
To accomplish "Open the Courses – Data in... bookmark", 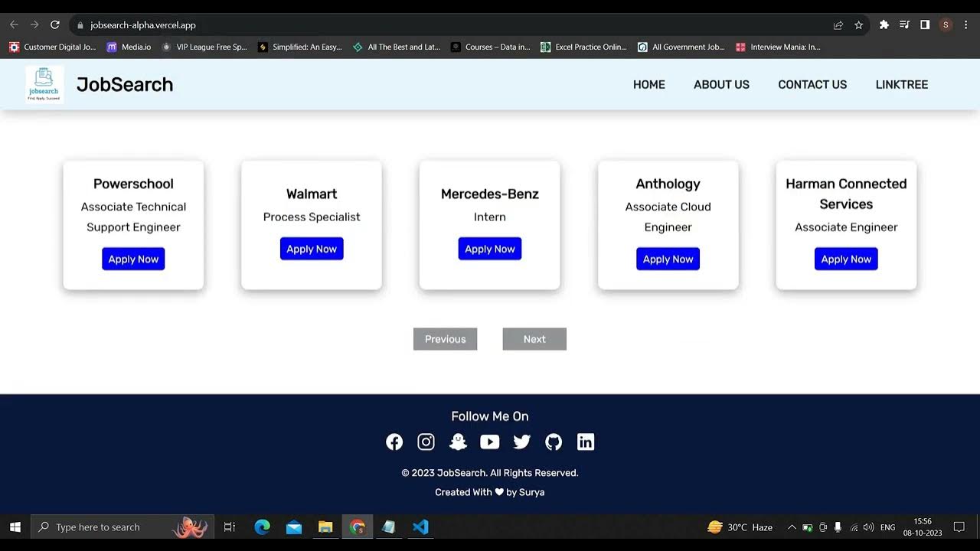I will coord(490,47).
